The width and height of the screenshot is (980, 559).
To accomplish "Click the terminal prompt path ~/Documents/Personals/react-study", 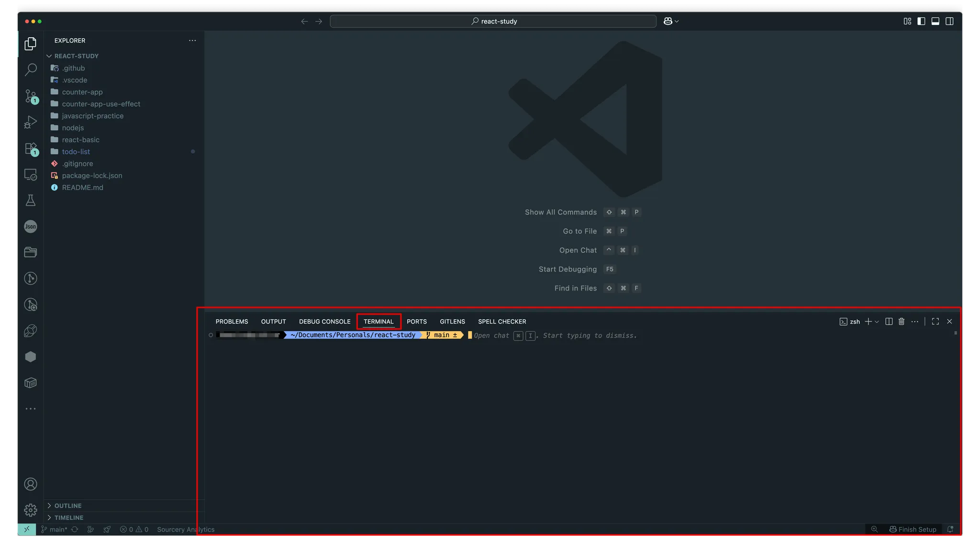I will click(x=353, y=335).
